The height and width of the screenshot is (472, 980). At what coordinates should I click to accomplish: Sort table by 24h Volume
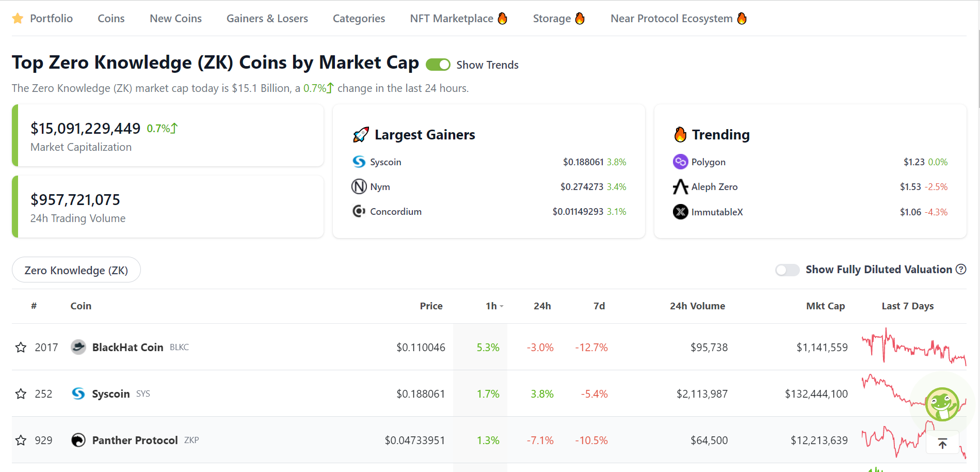pos(697,306)
